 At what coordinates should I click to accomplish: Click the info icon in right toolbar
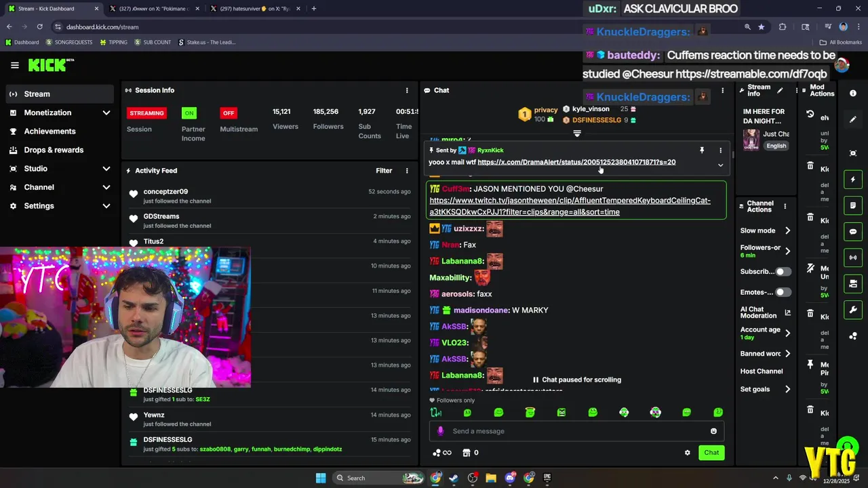pyautogui.click(x=853, y=94)
